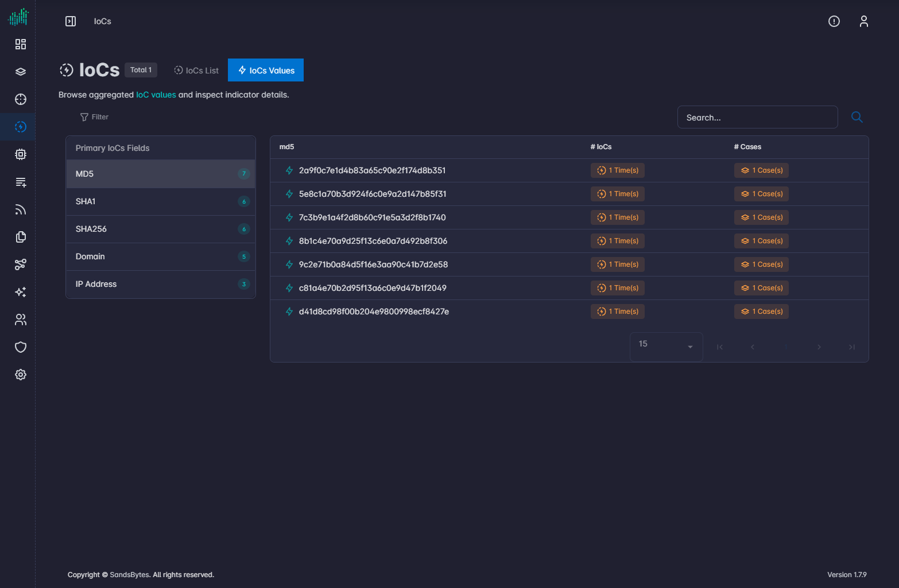Select the IoCs lightning icon in sidebar
899x588 pixels.
pos(21,127)
